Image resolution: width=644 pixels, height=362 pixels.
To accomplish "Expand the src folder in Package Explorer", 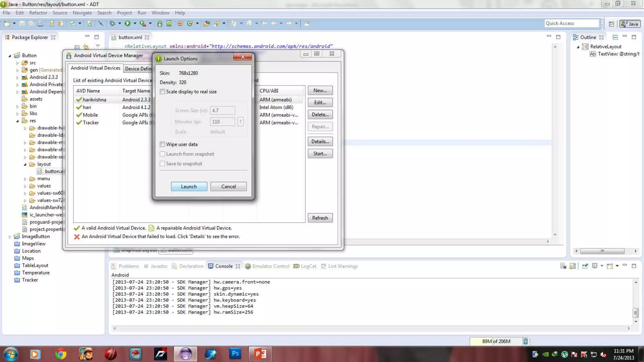I will (x=18, y=63).
